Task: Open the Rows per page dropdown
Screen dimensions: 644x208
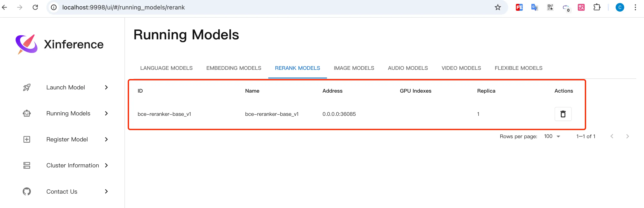Action: (552, 136)
